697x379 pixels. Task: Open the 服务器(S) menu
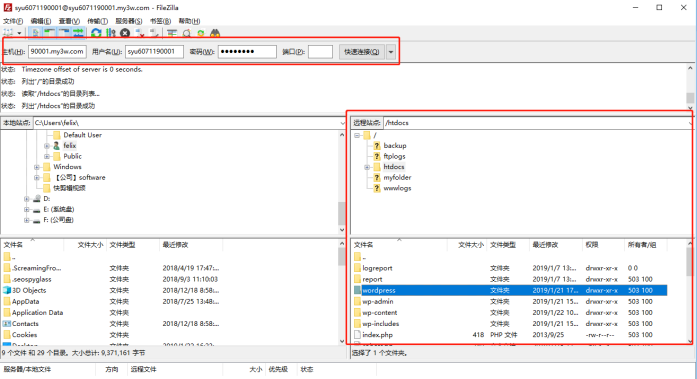[x=129, y=21]
